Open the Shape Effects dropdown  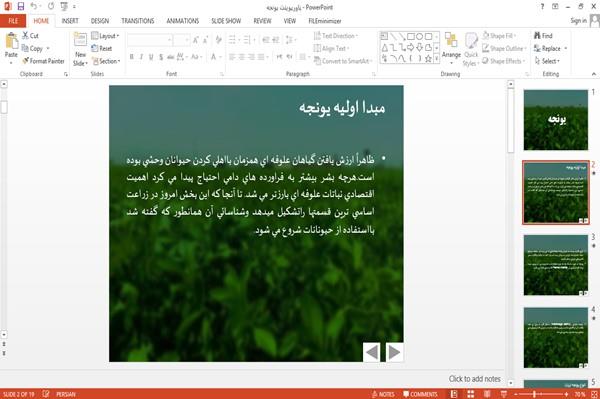tap(504, 61)
